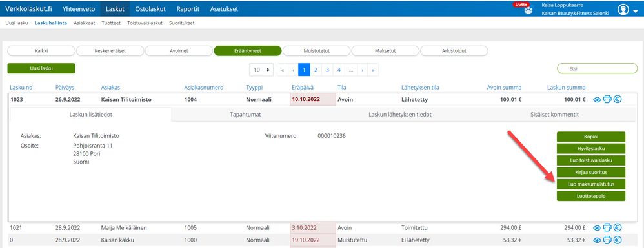The image size is (644, 248).
Task: Click the euro icon in the 1021 row
Action: (618, 228)
